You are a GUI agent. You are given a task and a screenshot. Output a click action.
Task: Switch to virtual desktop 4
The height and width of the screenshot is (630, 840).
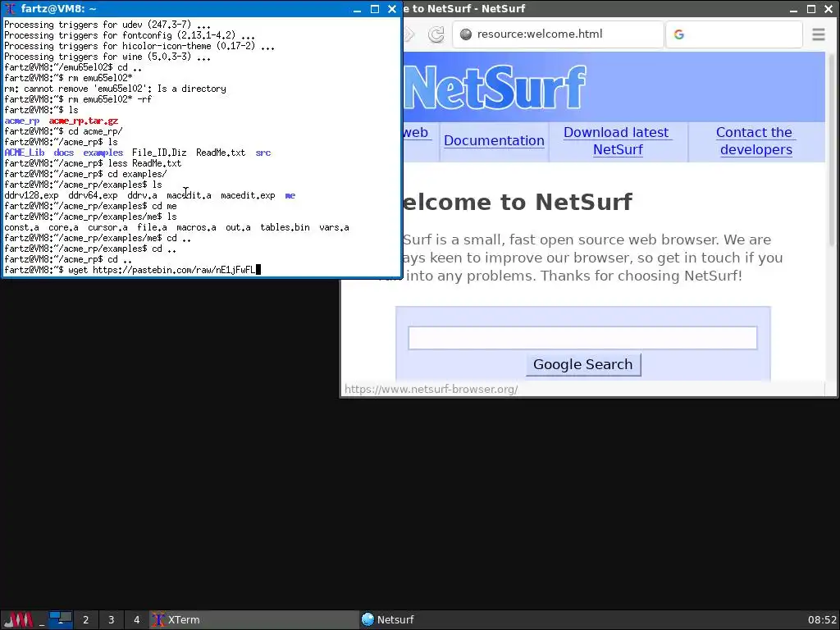137,620
